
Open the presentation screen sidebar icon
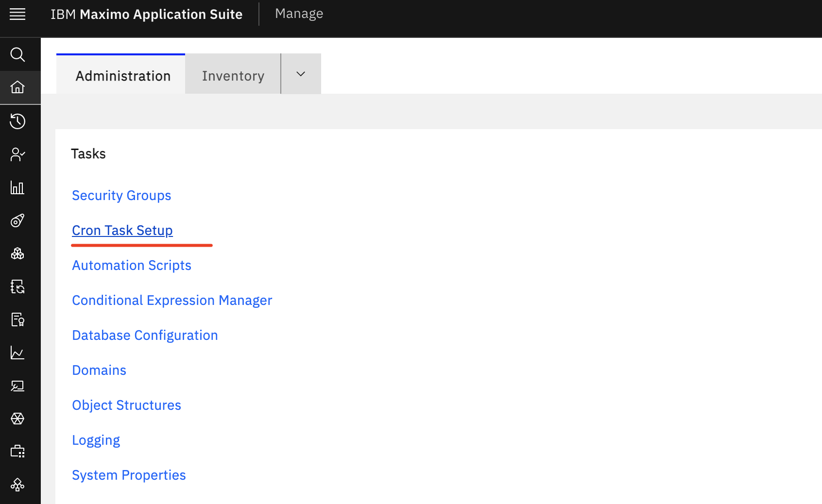pos(17,386)
